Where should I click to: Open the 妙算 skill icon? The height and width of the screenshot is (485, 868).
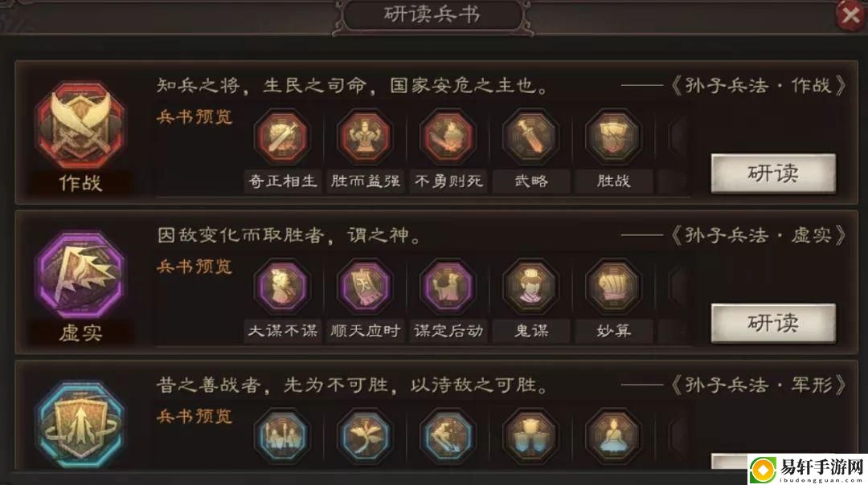[x=613, y=287]
